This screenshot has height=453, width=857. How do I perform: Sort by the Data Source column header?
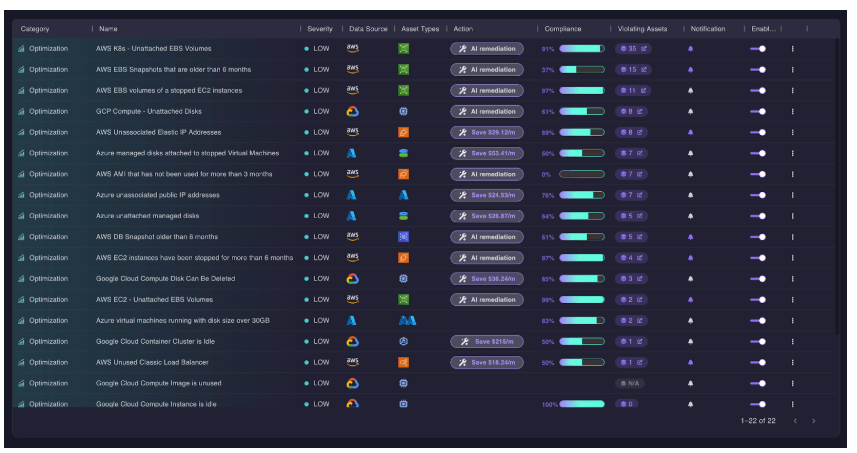click(x=368, y=29)
